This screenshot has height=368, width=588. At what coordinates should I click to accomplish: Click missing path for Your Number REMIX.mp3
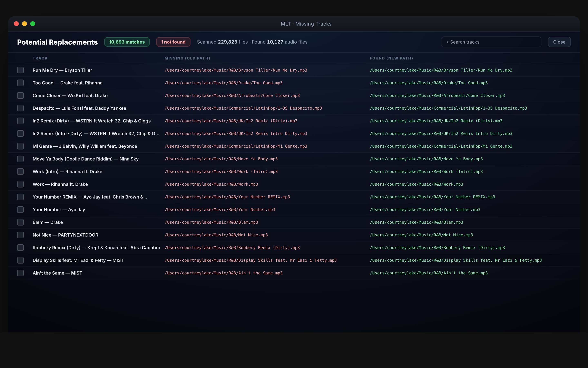227,197
